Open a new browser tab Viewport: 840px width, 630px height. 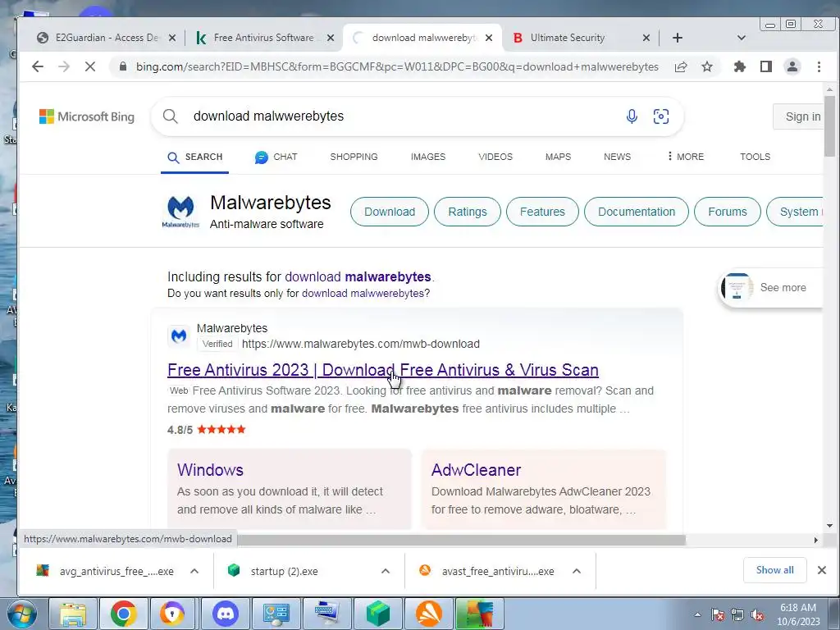tap(677, 38)
